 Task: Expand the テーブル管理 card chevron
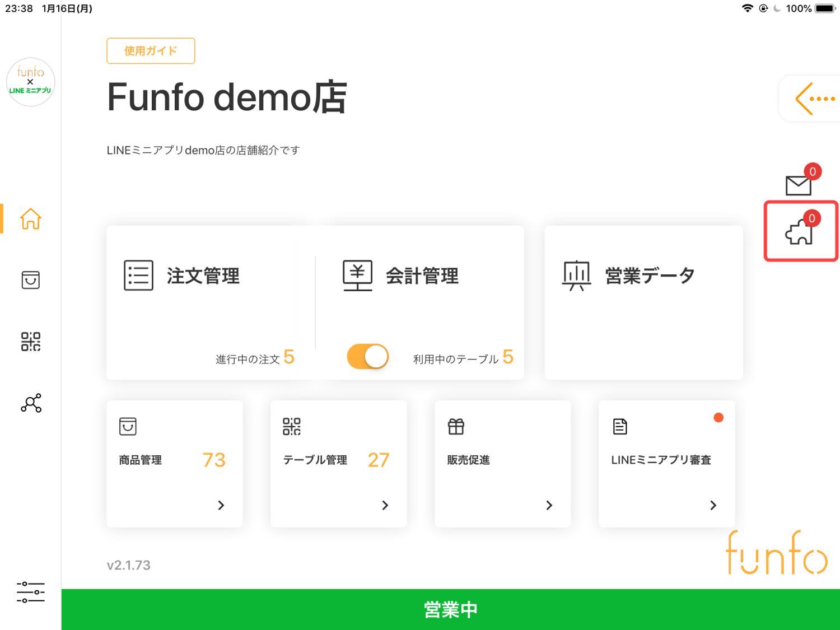(385, 505)
